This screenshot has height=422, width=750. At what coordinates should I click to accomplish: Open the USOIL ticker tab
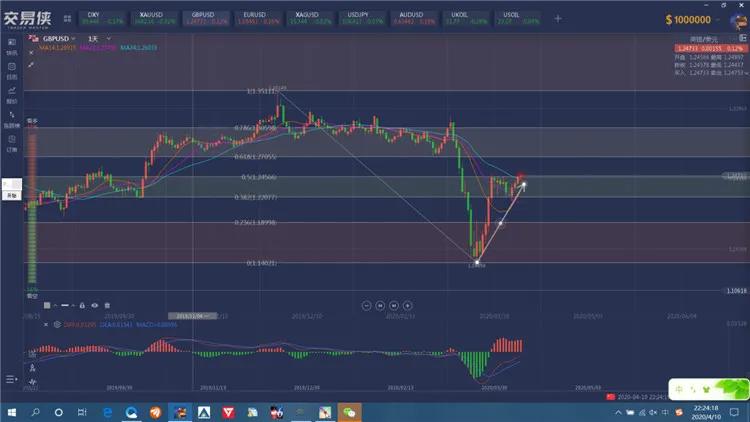click(x=518, y=18)
